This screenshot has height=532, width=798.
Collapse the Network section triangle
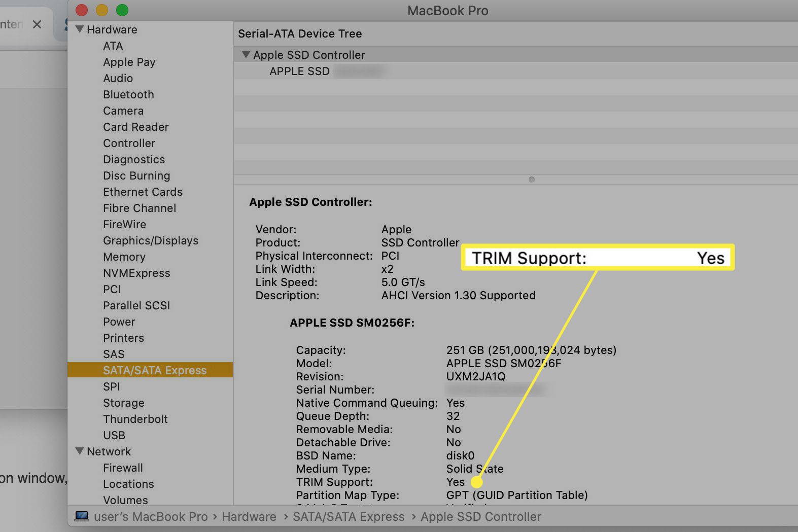(x=80, y=451)
